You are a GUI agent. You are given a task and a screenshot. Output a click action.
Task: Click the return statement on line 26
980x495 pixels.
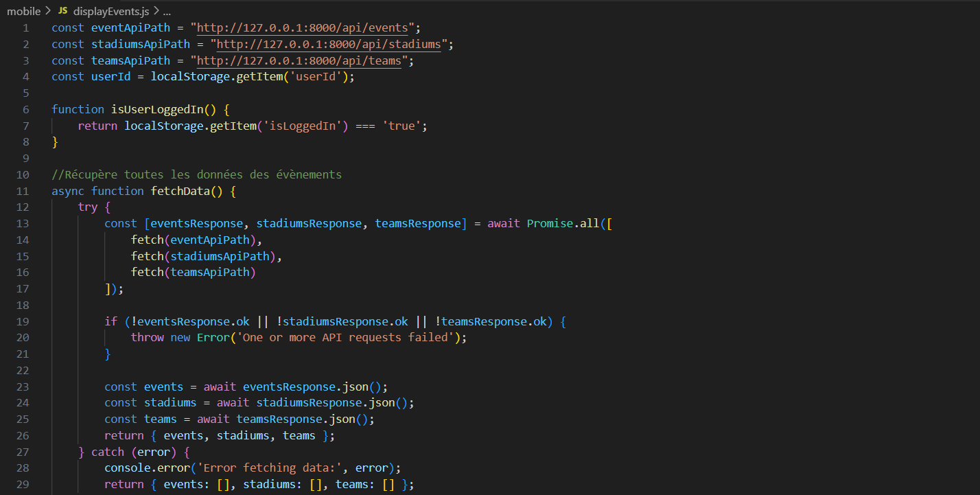[124, 435]
